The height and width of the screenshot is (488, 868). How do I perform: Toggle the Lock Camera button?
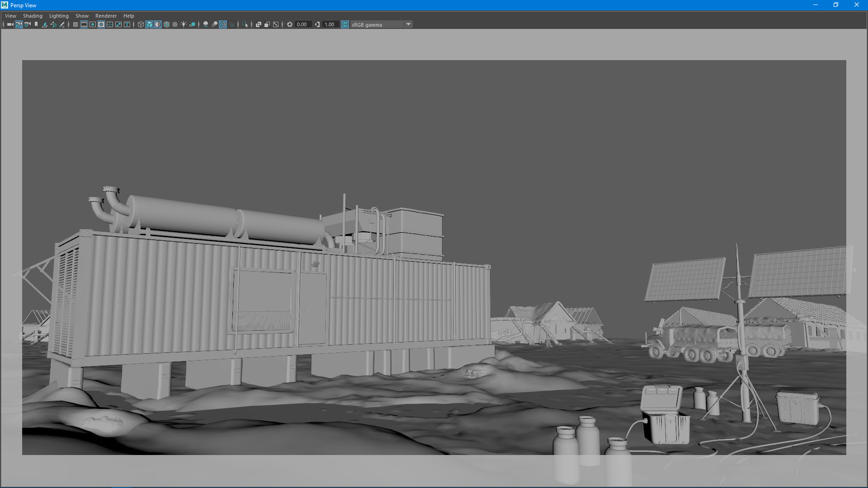pyautogui.click(x=19, y=24)
